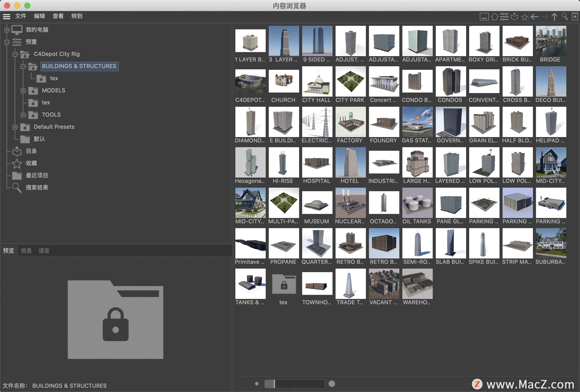Click the search magnifier toolbar icon

[564, 17]
